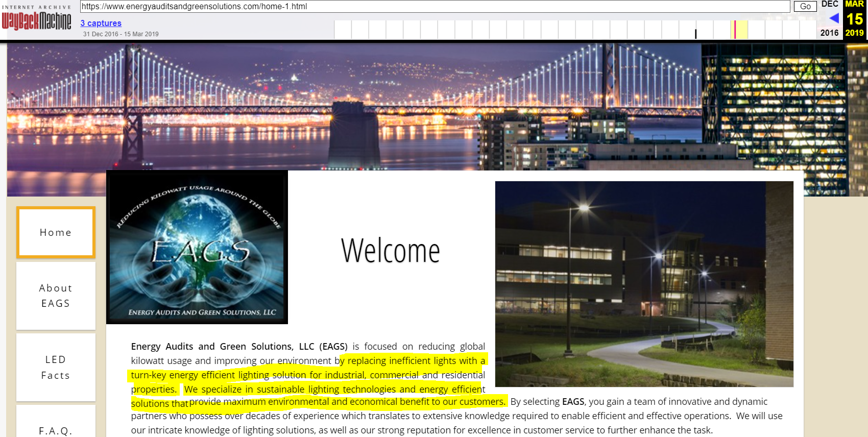The height and width of the screenshot is (437, 868).
Task: Click the Wayback URL address field
Action: pos(434,7)
